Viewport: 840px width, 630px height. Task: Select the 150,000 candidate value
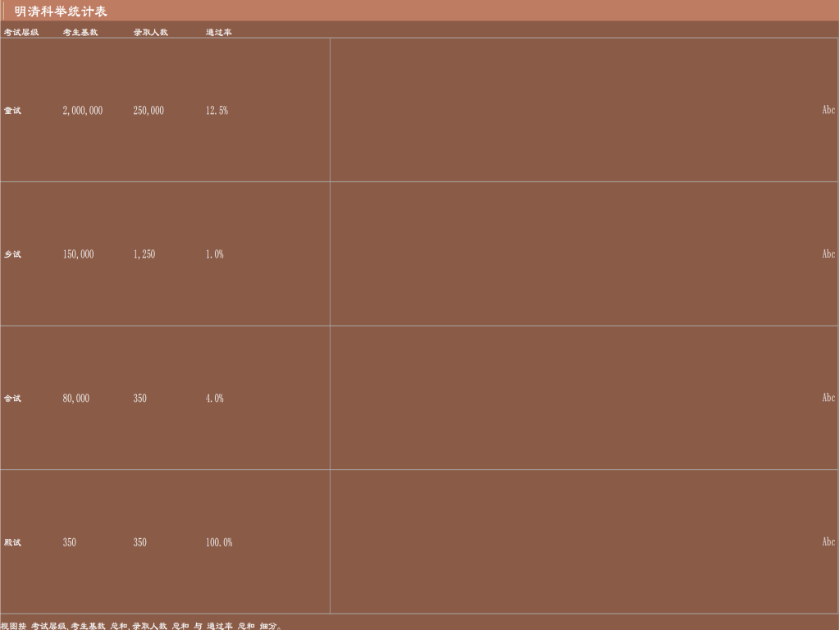tap(78, 254)
